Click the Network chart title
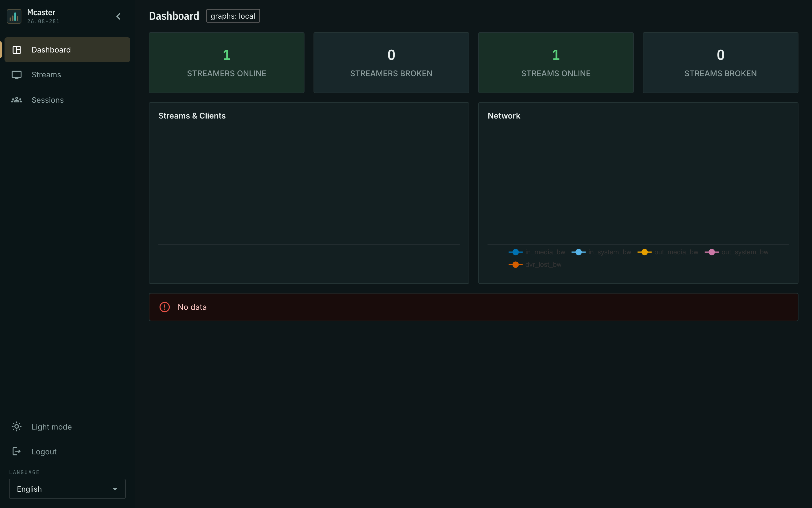The height and width of the screenshot is (508, 812). (x=504, y=116)
